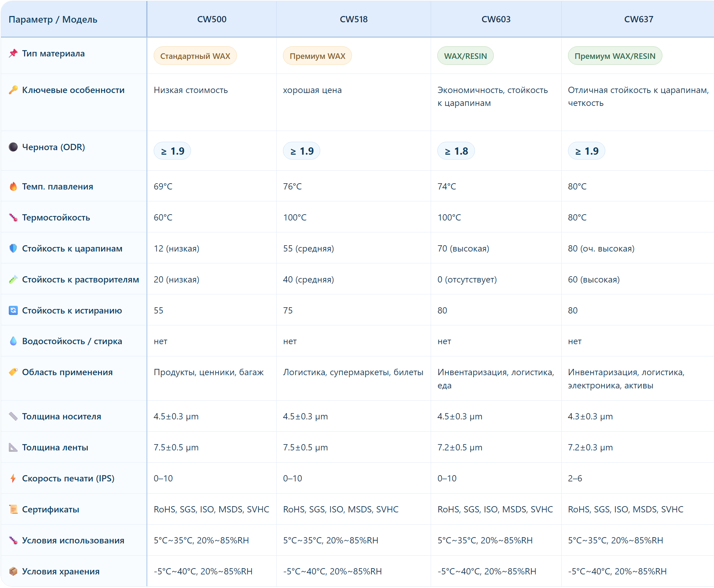
Task: Click the Параметр / Модель header cell
Action: point(53,20)
